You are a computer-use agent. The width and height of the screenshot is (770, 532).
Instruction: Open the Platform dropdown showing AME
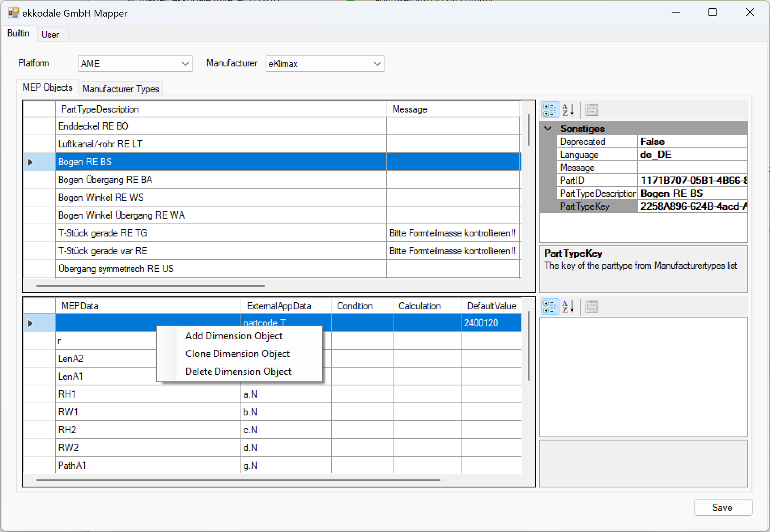tap(135, 64)
